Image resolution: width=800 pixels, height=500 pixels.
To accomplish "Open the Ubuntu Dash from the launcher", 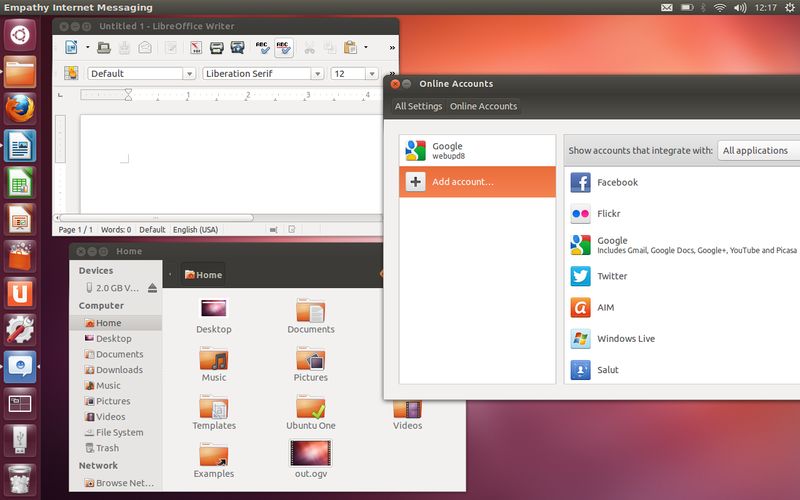I will (x=20, y=36).
